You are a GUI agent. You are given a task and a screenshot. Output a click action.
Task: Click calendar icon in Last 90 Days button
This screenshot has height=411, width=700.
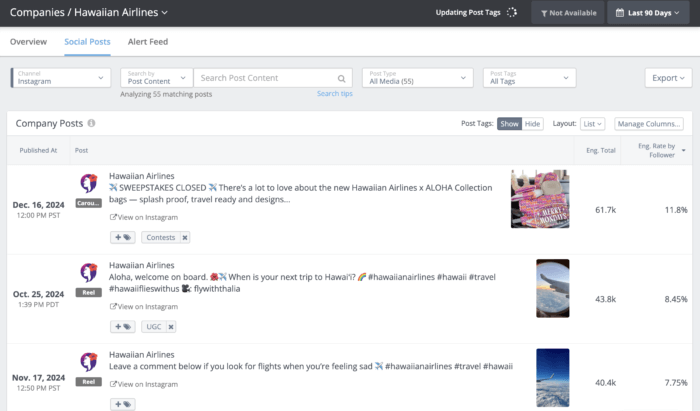point(620,12)
